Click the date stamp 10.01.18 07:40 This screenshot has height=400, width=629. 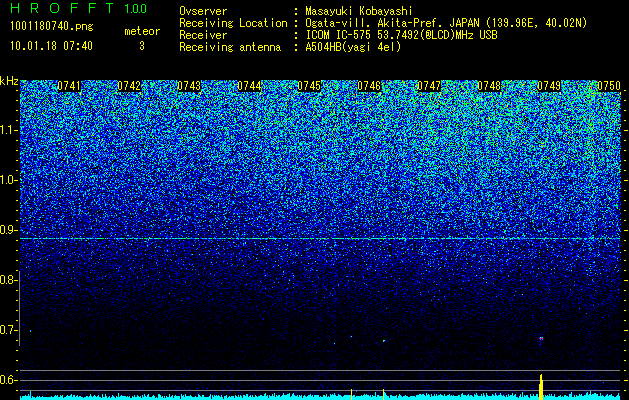(51, 46)
